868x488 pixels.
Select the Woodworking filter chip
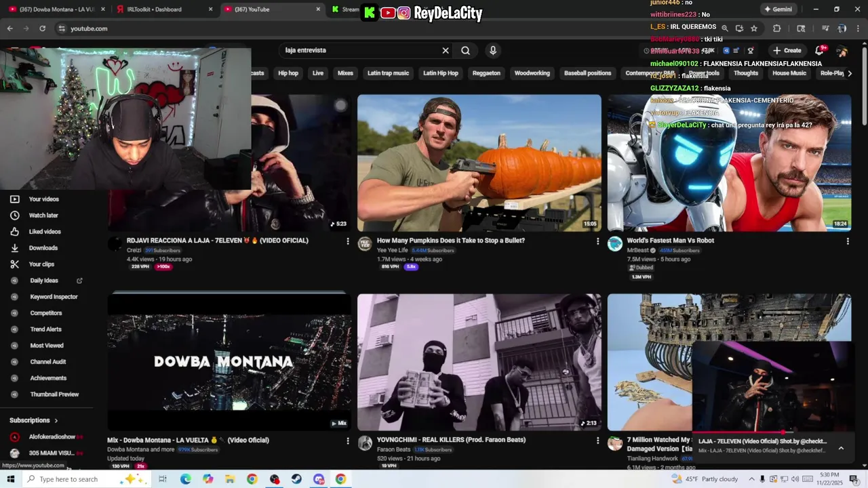pos(532,73)
